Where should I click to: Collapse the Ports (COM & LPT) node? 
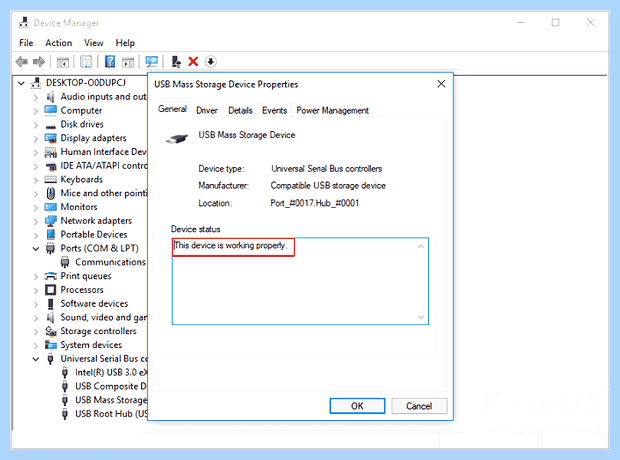click(36, 249)
